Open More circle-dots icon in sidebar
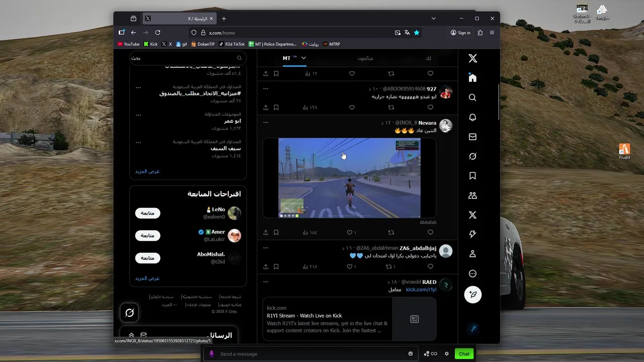Viewport: 644px width, 362px height. (472, 274)
